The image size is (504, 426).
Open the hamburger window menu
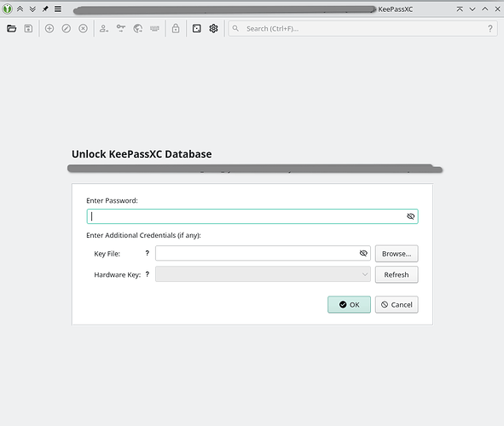(x=58, y=9)
